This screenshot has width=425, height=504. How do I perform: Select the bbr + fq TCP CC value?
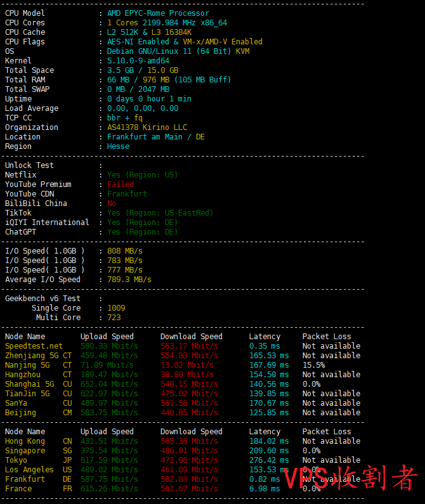click(125, 118)
